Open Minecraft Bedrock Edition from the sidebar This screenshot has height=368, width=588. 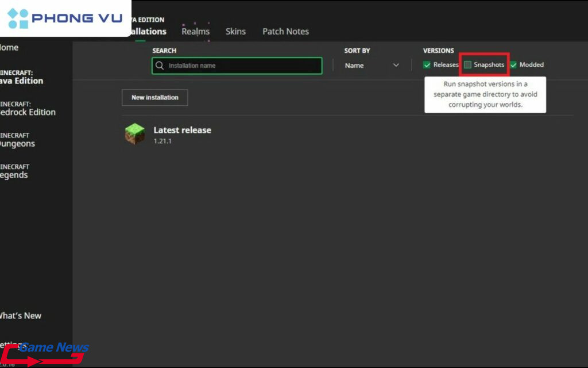click(x=27, y=108)
